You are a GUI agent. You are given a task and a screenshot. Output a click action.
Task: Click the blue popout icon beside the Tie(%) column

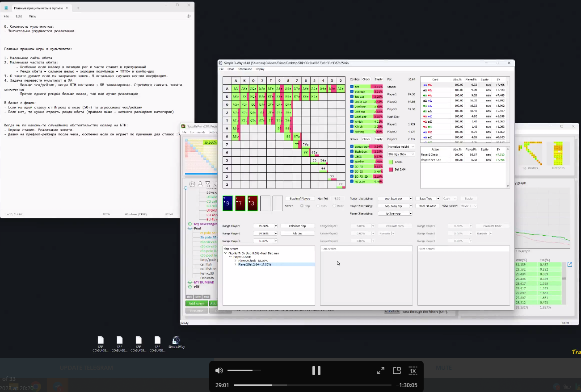coord(570,265)
